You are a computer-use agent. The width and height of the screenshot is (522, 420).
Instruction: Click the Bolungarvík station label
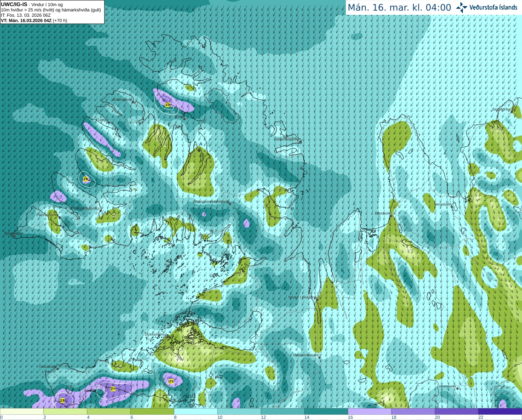click(122, 99)
